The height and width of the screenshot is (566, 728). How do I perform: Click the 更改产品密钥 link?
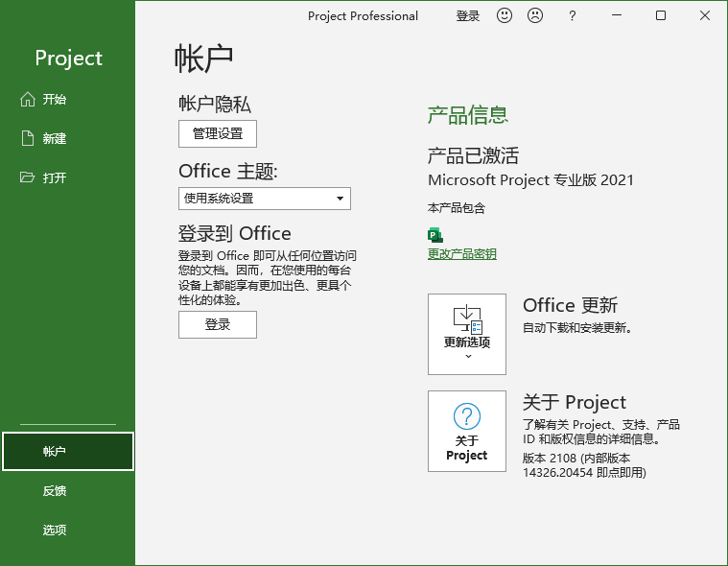pyautogui.click(x=462, y=254)
